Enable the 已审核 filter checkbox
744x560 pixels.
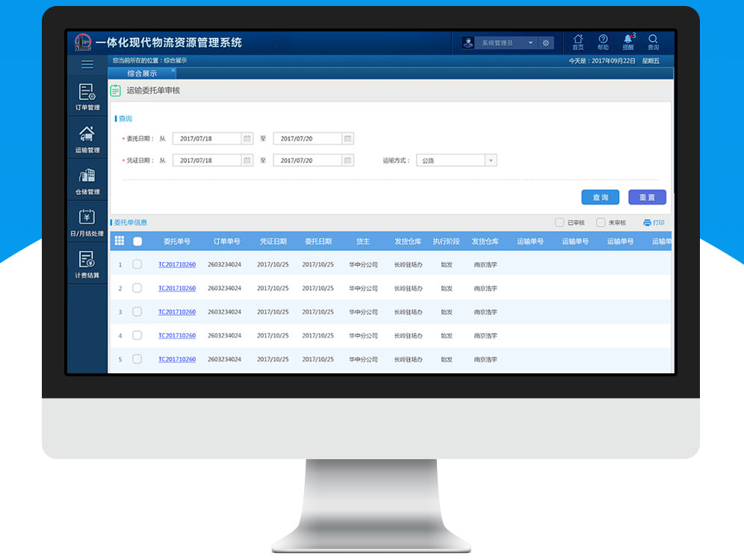[559, 223]
